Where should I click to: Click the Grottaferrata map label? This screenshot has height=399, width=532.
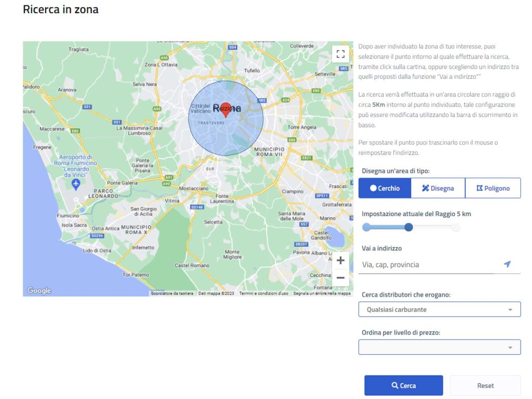pos(337,205)
